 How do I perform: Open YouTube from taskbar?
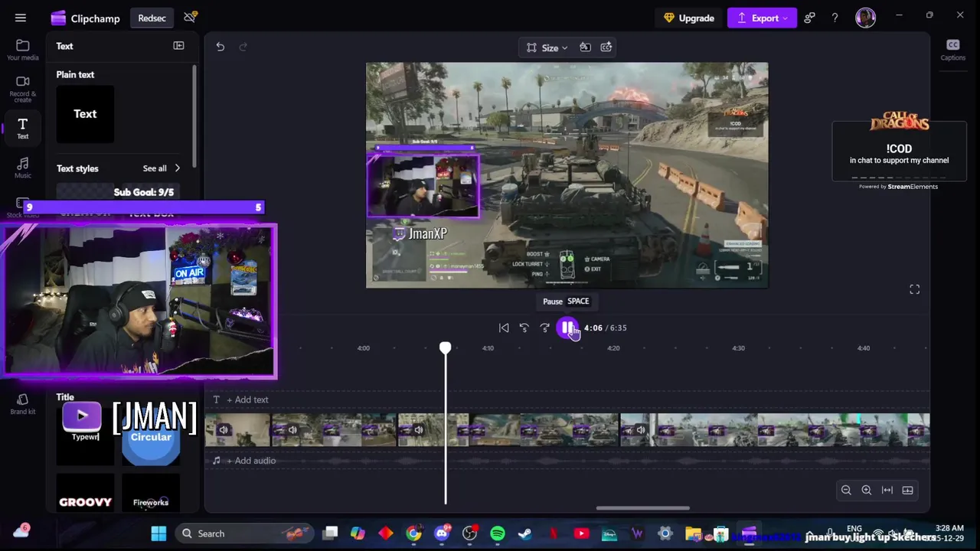tap(581, 533)
